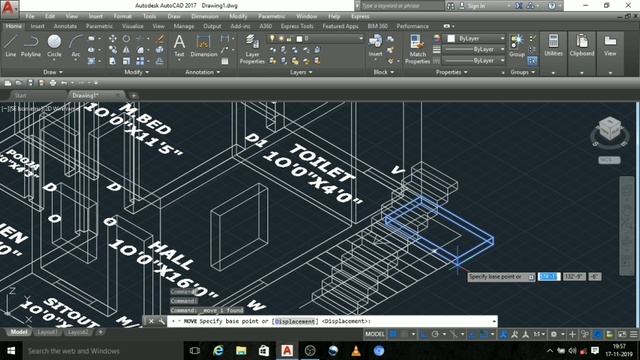Expand the Properties panel dropdown

point(451,72)
